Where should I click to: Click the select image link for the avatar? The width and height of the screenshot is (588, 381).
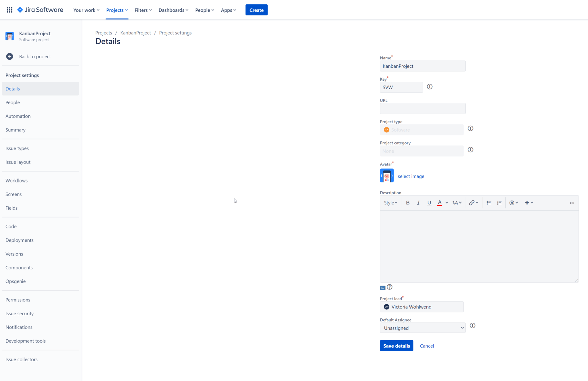pos(411,176)
